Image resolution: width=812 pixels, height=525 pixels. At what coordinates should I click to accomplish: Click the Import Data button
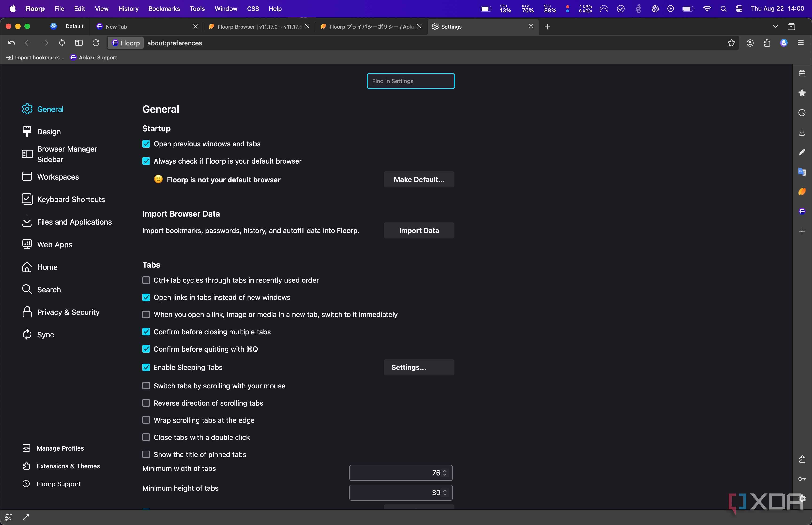419,231
